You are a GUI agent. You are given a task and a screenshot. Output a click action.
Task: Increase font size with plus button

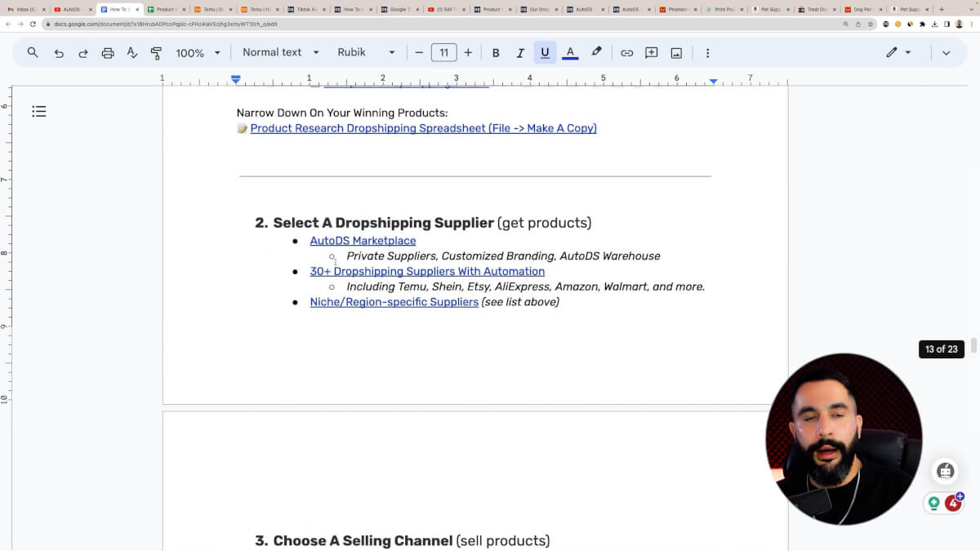(x=468, y=52)
